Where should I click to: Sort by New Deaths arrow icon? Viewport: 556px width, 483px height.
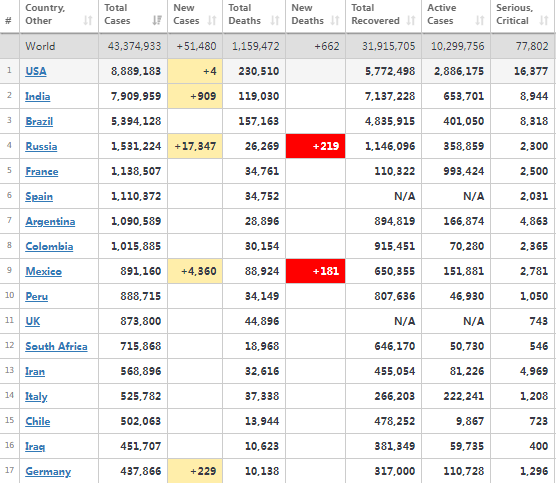(335, 21)
